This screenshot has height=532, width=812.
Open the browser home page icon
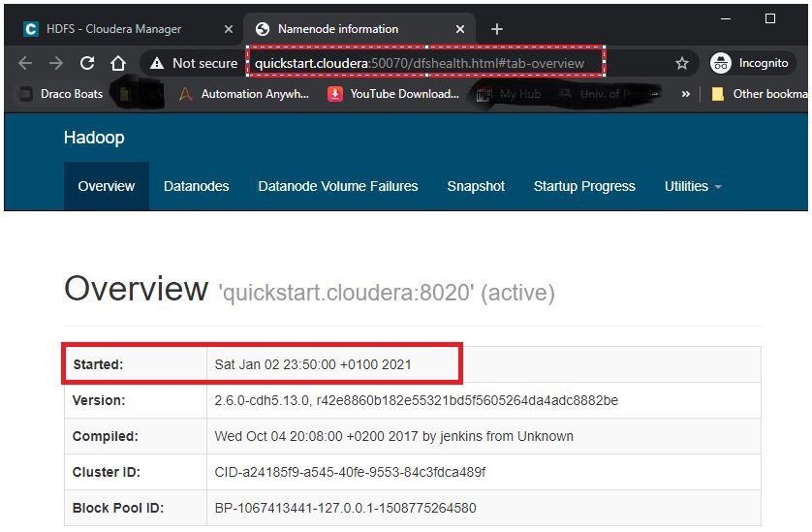click(x=118, y=63)
